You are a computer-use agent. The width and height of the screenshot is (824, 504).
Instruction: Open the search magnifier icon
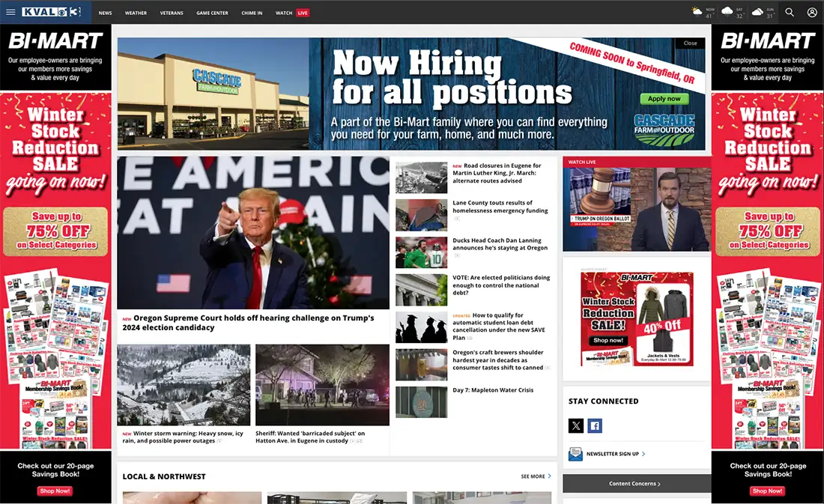pyautogui.click(x=790, y=12)
